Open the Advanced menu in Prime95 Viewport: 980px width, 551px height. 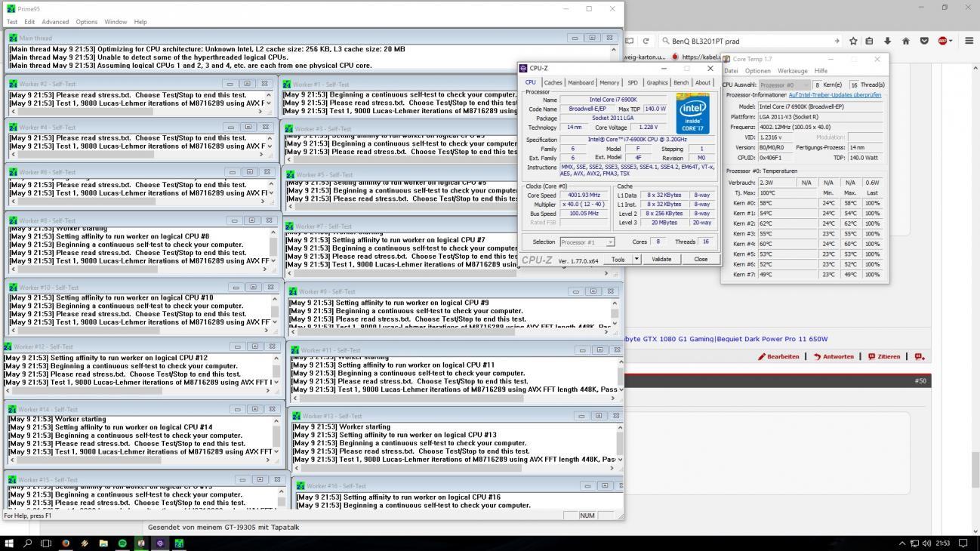tap(55, 22)
